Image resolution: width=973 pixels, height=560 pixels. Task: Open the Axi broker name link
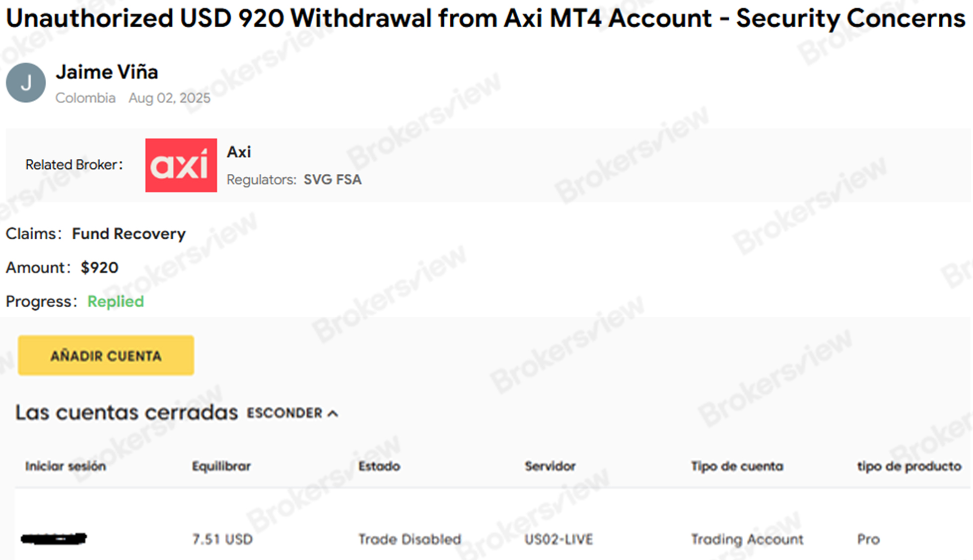click(239, 152)
